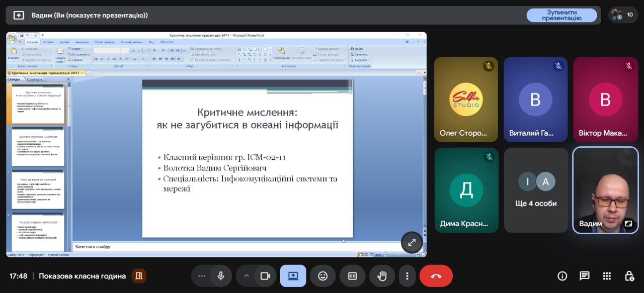
Task: Open meeting details info icon
Action: 562,276
